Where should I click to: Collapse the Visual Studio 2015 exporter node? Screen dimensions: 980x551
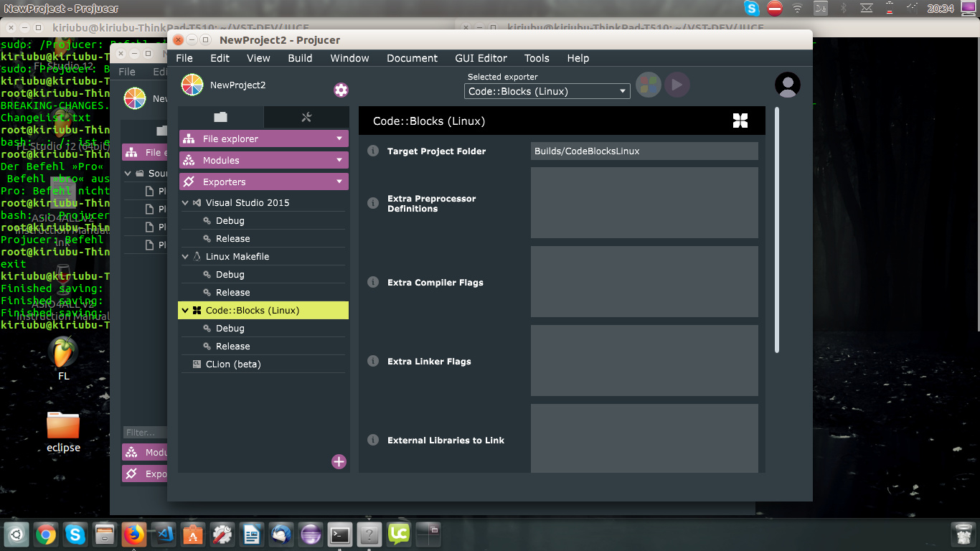point(185,202)
